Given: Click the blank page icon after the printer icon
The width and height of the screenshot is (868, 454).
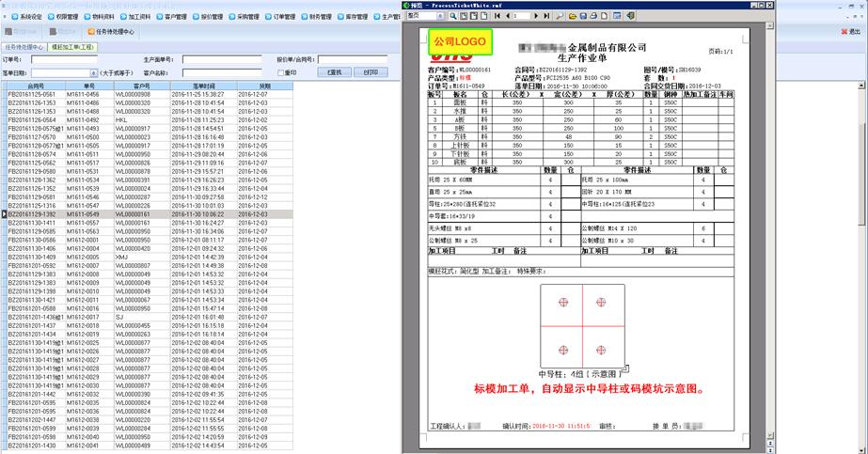Looking at the screenshot, I should pos(604,16).
